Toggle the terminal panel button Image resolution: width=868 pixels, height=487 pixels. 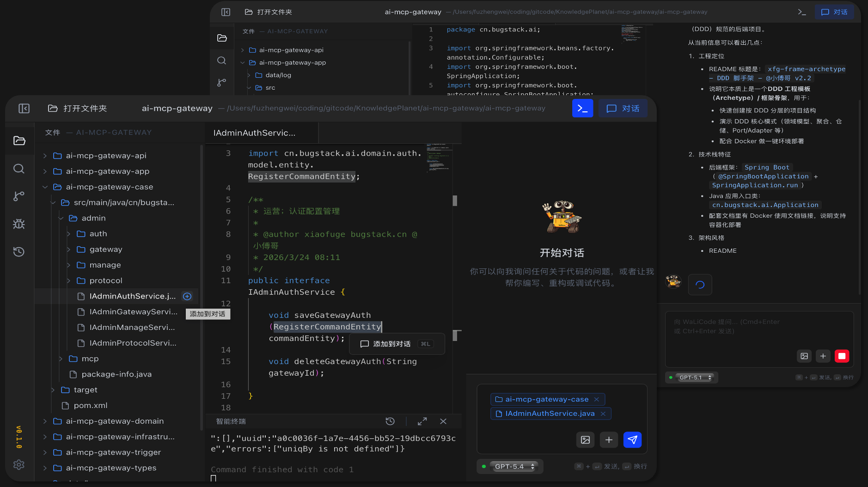(x=582, y=109)
